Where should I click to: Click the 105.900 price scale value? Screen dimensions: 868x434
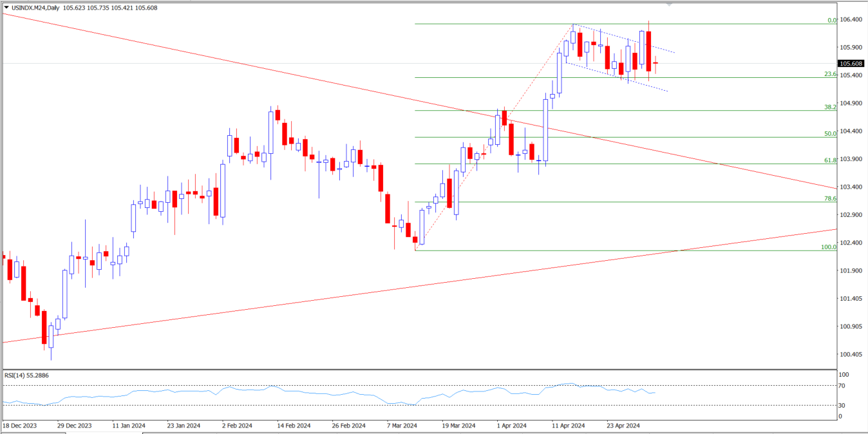[851, 48]
